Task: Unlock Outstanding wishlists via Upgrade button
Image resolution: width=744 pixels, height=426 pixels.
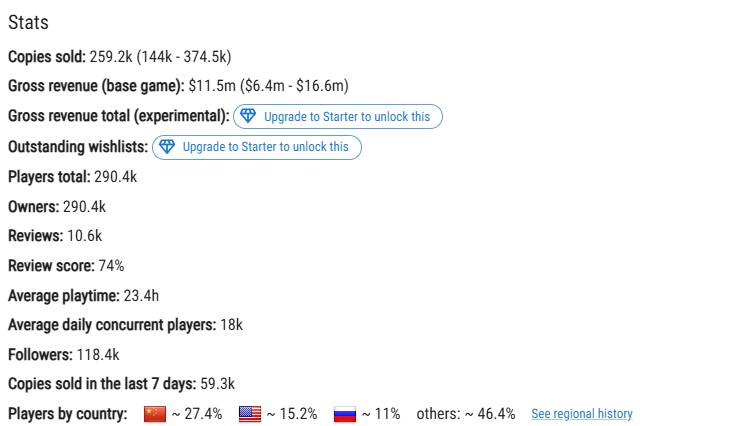Action: pyautogui.click(x=257, y=147)
